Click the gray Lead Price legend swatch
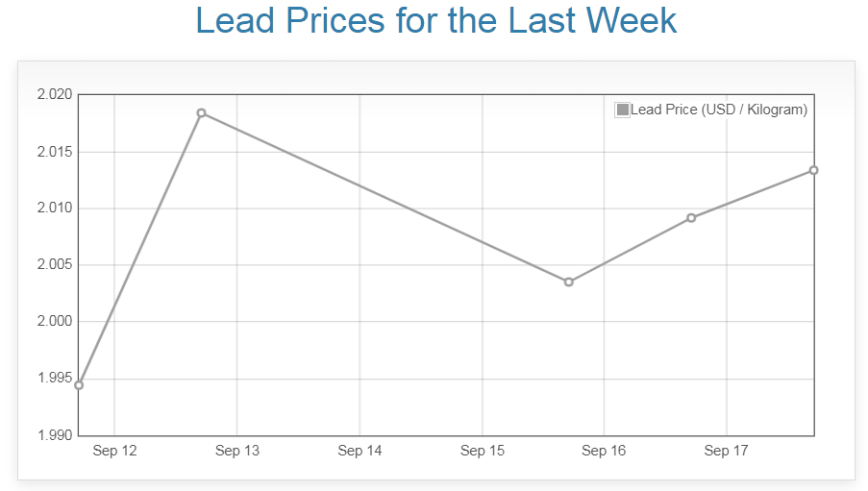 [x=622, y=110]
